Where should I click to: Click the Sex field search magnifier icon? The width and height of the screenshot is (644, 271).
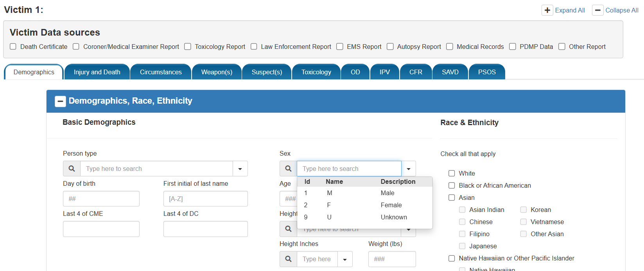tap(288, 169)
